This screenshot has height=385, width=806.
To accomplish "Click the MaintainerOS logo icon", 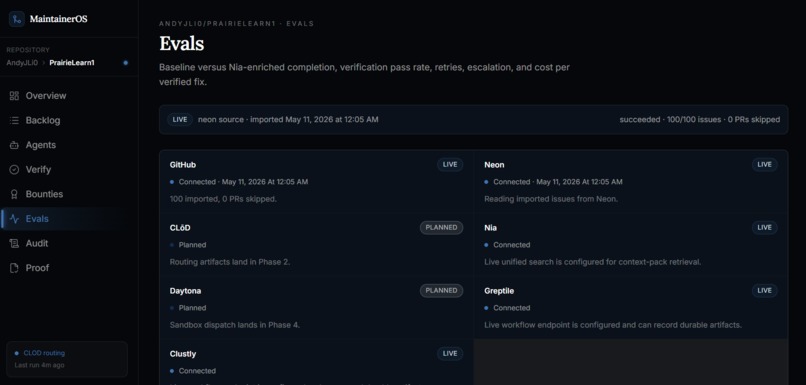I will pyautogui.click(x=17, y=19).
